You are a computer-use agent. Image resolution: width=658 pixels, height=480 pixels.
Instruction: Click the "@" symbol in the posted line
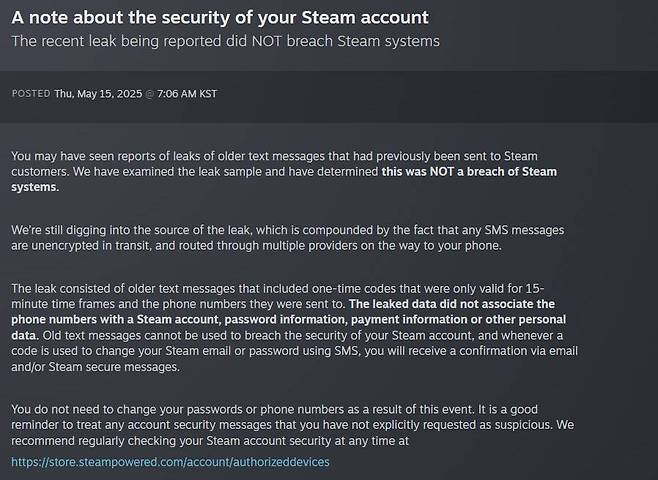point(148,94)
